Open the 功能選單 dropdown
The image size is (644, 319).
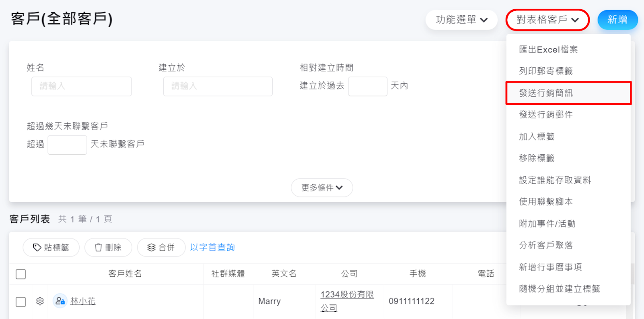click(x=461, y=20)
